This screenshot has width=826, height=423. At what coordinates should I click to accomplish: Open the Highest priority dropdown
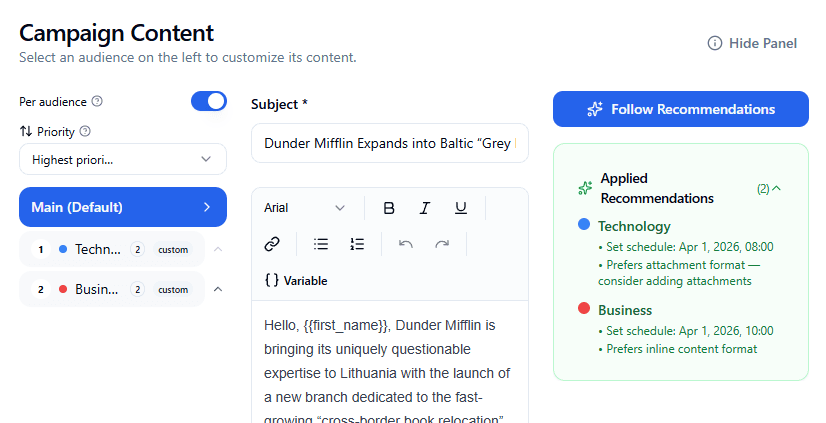coord(123,159)
